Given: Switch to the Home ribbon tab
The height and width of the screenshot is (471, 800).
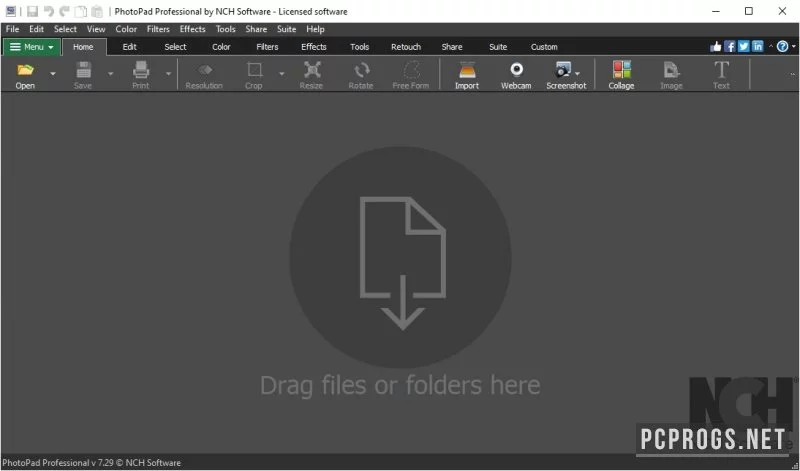Looking at the screenshot, I should point(83,47).
